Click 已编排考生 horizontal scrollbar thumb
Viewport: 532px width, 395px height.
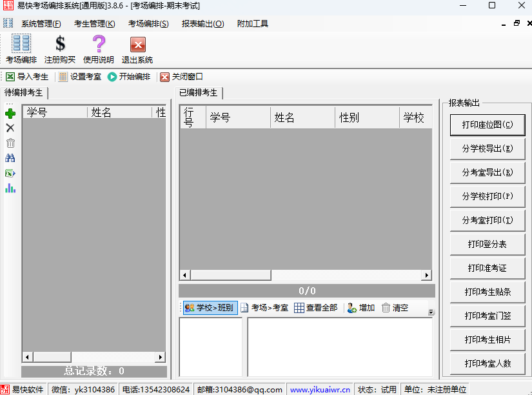[x=231, y=275]
